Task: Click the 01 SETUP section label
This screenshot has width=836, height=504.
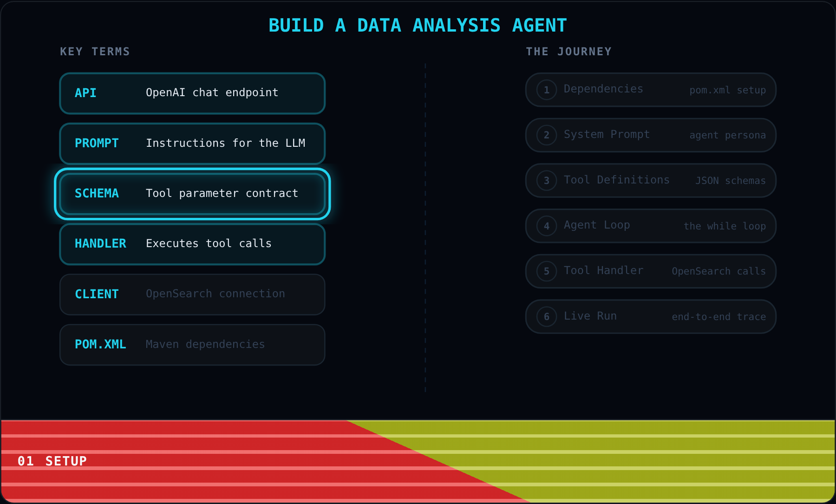Action: coord(52,461)
